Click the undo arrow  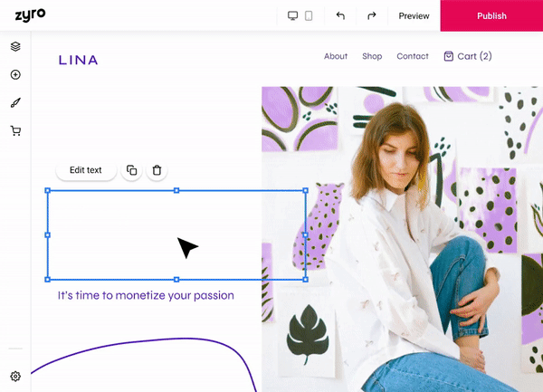point(340,15)
